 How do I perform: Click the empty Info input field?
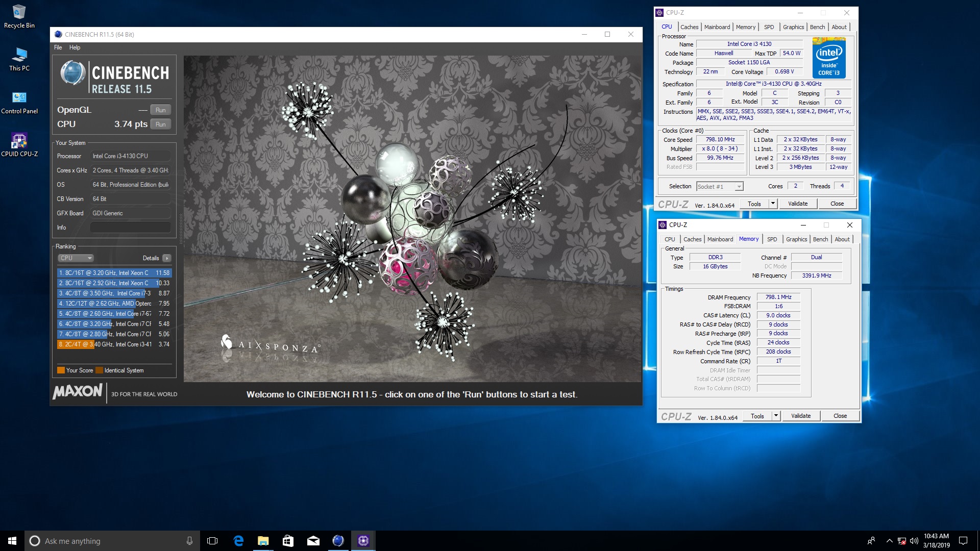(x=131, y=228)
